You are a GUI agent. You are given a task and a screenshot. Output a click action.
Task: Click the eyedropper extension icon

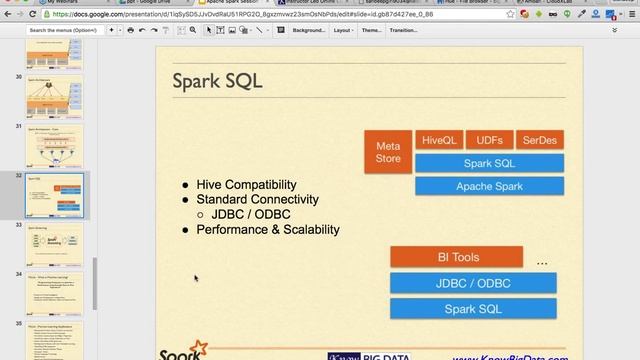click(x=582, y=14)
